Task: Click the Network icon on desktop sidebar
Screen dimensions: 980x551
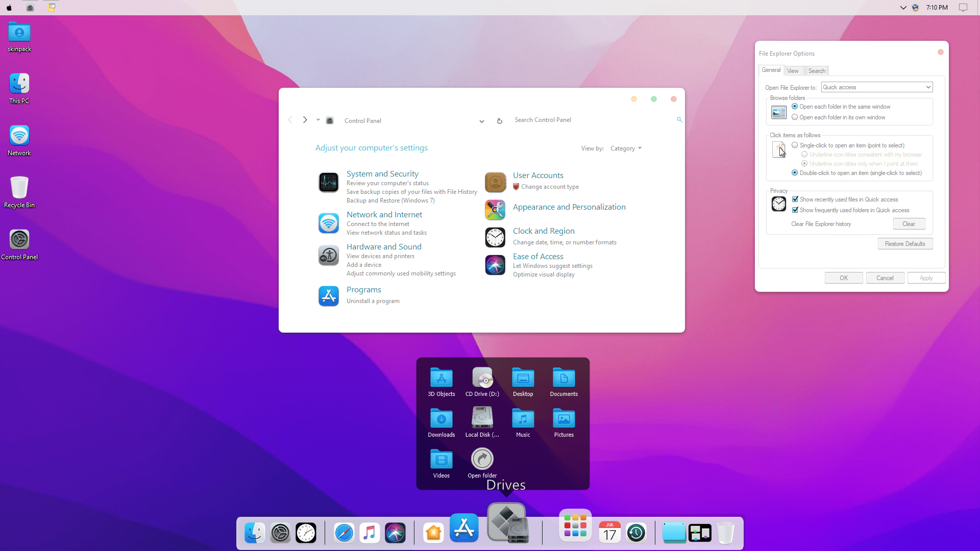Action: 18,135
